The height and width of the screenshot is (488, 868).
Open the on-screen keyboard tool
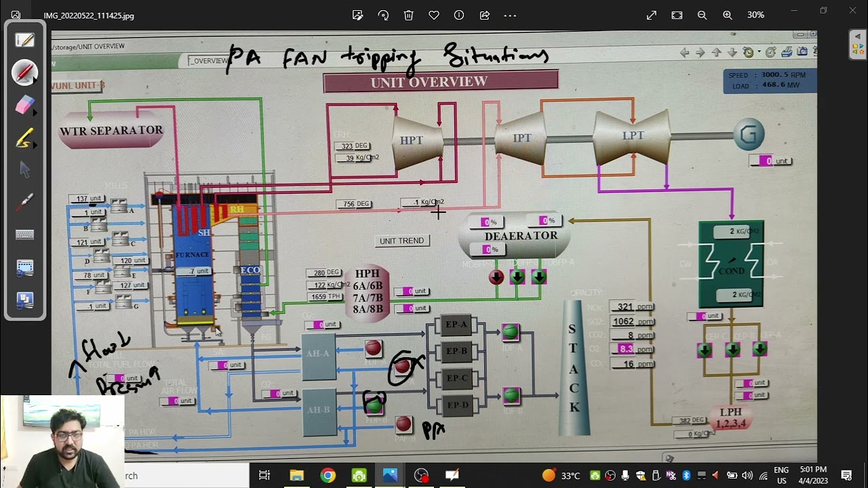tap(25, 235)
